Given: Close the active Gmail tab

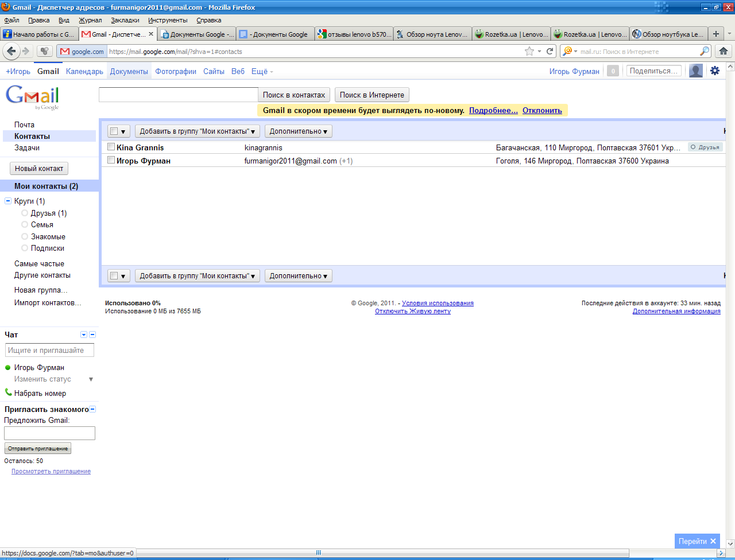Looking at the screenshot, I should 151,34.
